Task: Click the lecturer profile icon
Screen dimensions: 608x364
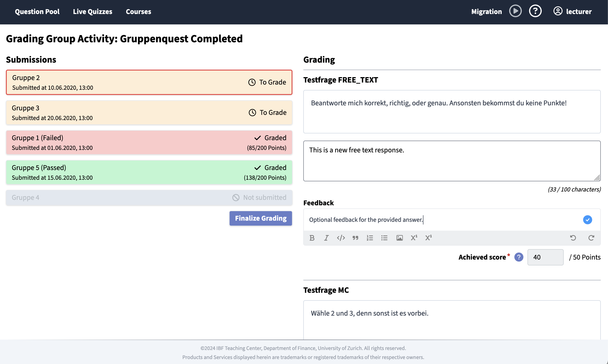Action: 558,11
